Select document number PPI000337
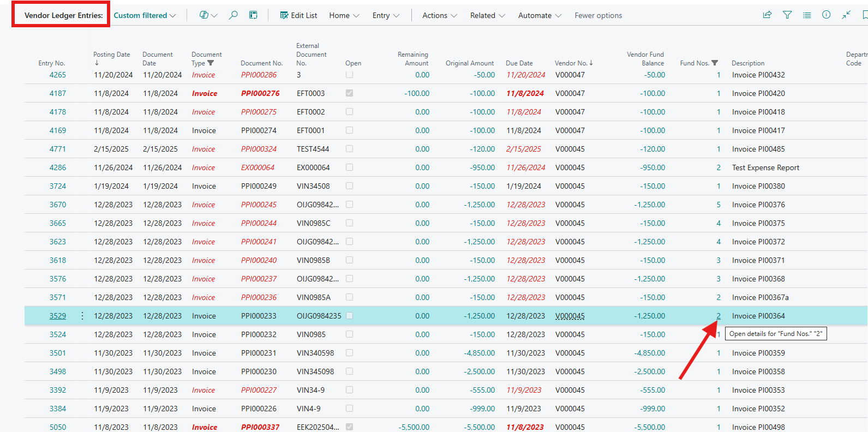Screen dimensions: 868x432 click(260, 427)
